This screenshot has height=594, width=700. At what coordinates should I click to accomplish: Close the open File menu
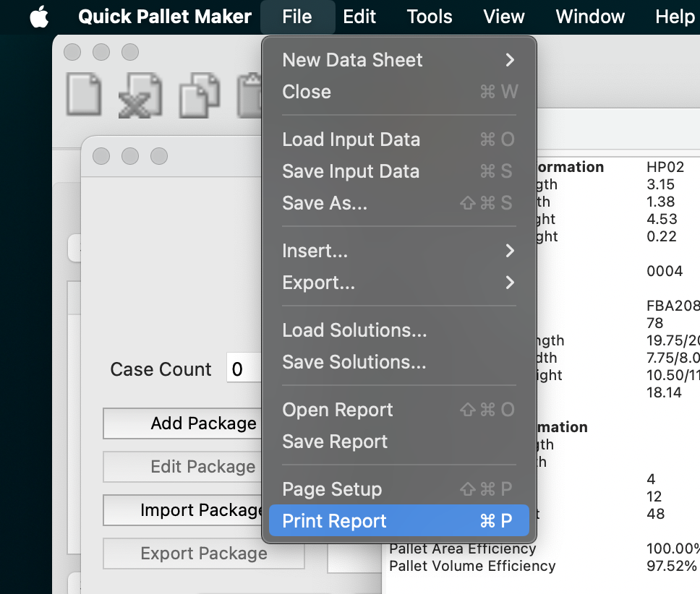click(297, 17)
